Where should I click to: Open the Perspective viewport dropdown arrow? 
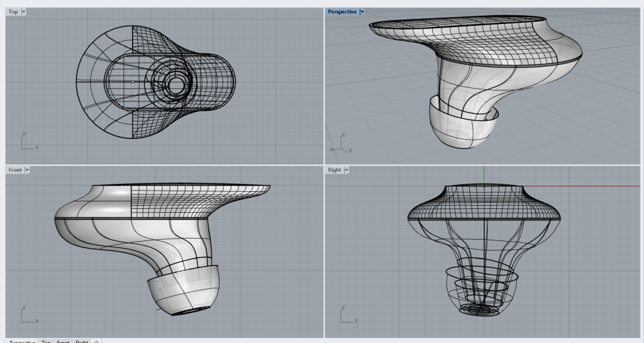362,12
